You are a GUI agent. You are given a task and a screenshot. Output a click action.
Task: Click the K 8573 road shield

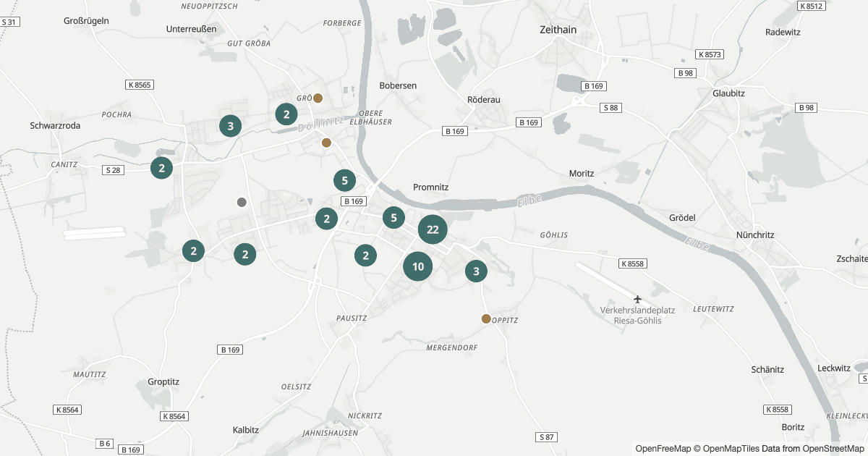coord(710,54)
